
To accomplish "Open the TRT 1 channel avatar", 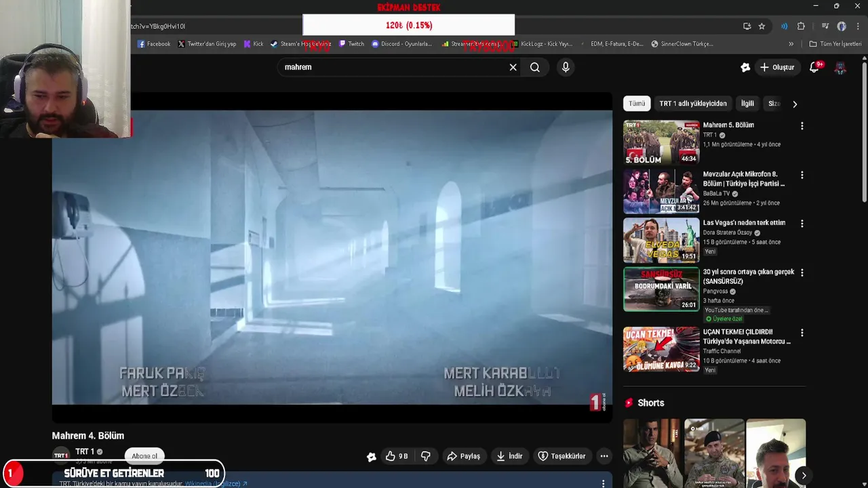I will [60, 455].
